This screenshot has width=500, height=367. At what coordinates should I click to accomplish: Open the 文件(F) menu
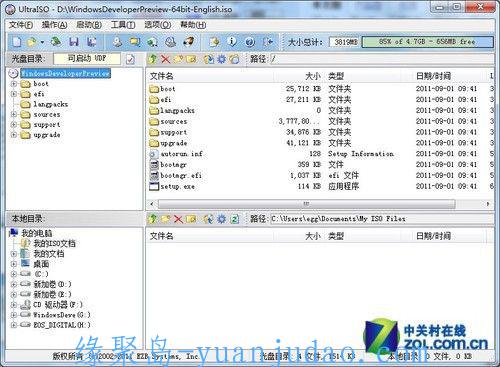click(21, 25)
